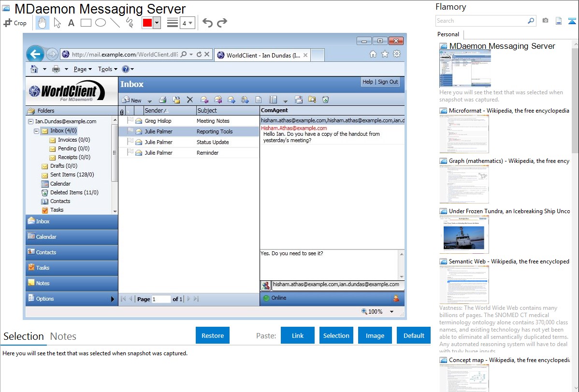Open the Graph (mathematics) snapshot thumbnail
The image size is (579, 392).
[x=464, y=184]
